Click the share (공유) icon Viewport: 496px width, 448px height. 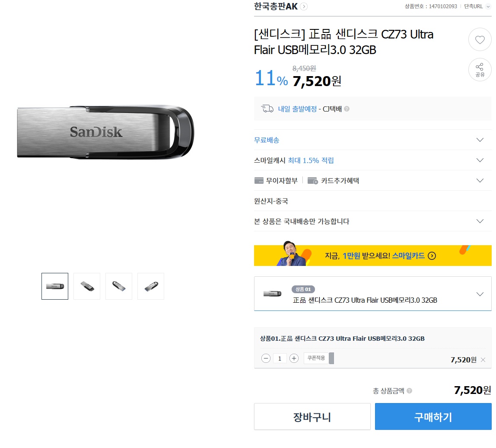480,69
